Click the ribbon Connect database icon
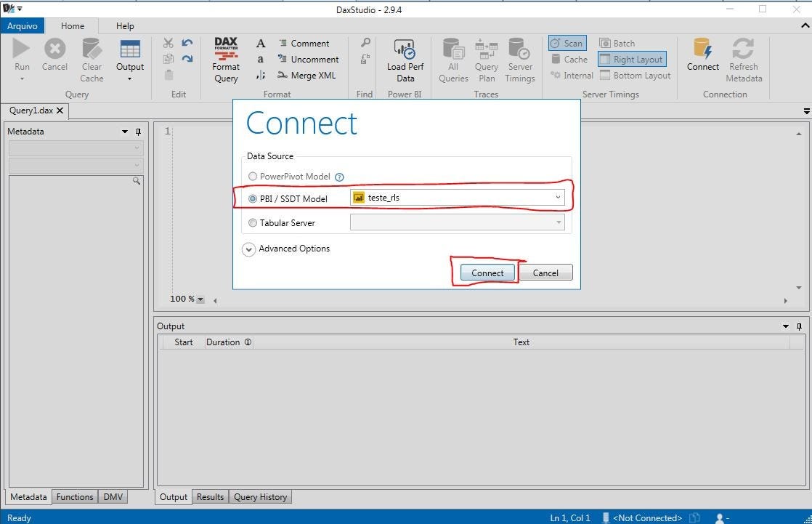This screenshot has height=524, width=812. point(703,49)
